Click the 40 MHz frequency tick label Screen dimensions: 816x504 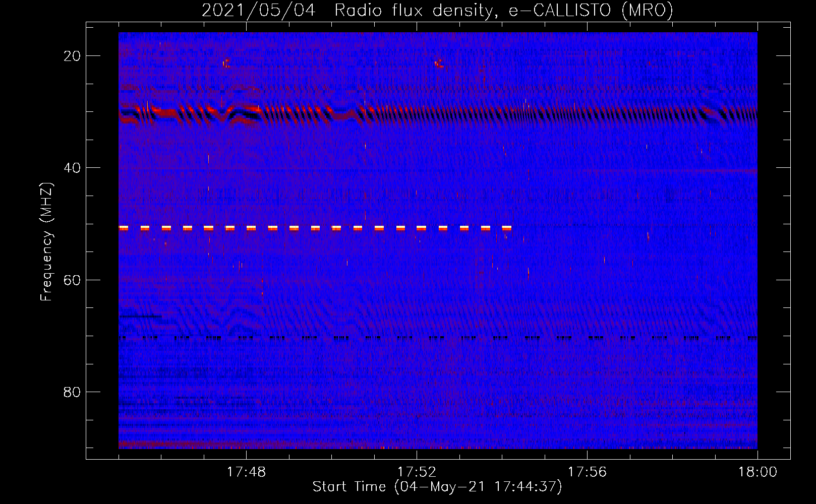72,168
